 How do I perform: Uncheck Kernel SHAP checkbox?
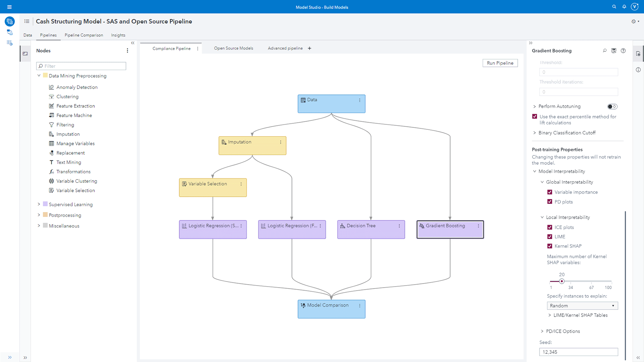pyautogui.click(x=550, y=246)
